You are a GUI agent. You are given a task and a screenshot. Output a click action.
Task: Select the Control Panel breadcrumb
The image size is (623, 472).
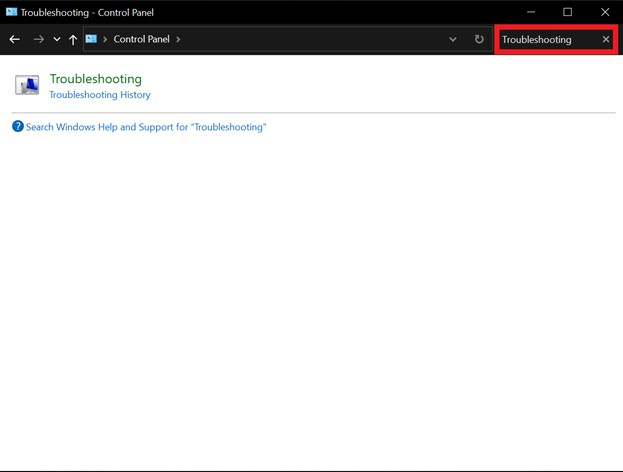(x=141, y=39)
